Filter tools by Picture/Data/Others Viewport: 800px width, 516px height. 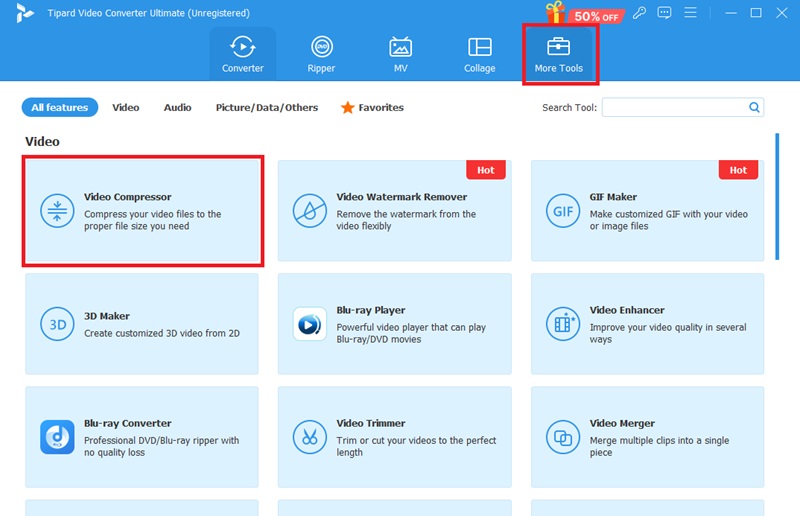(267, 107)
